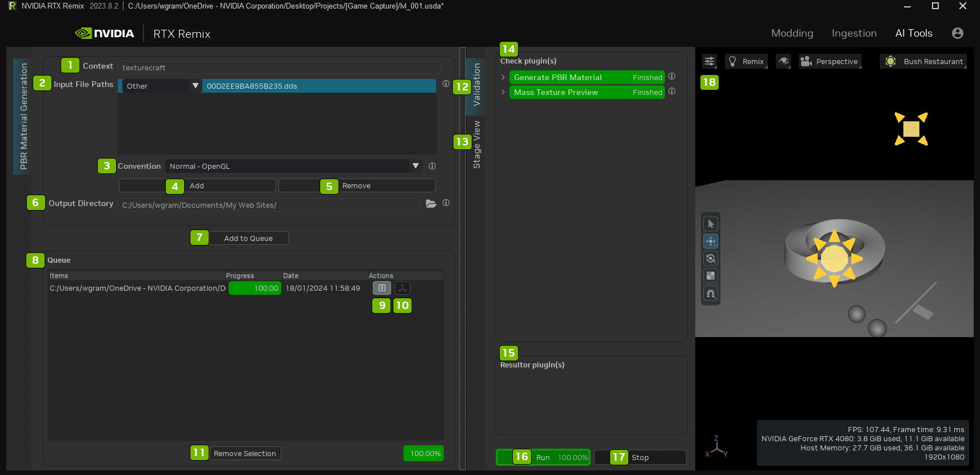The height and width of the screenshot is (475, 980).
Task: Click the 'Actions' column header in Queue
Action: coord(381,275)
